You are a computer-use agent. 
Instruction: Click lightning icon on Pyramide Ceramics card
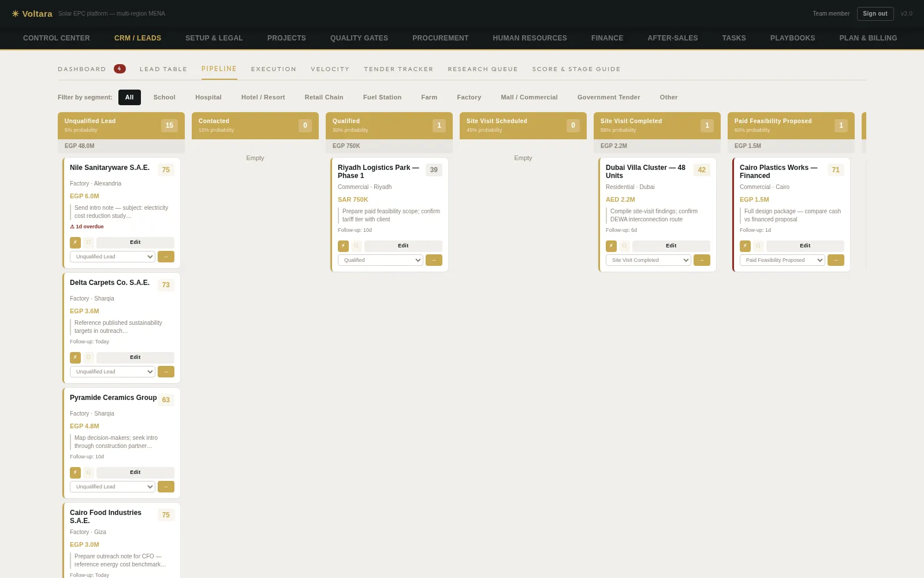pos(75,473)
